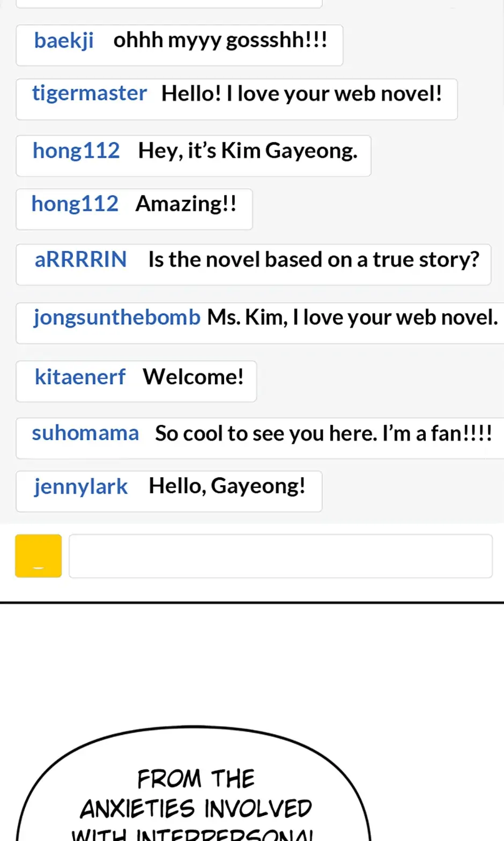Click the yellow square button beside the chat box
The width and height of the screenshot is (504, 841).
[x=38, y=555]
